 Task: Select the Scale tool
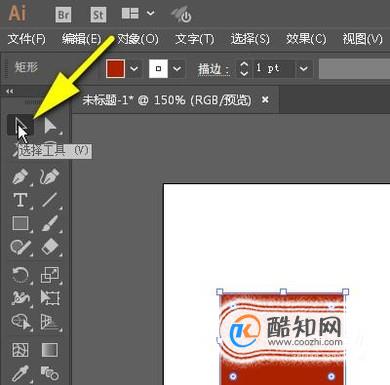50,275
